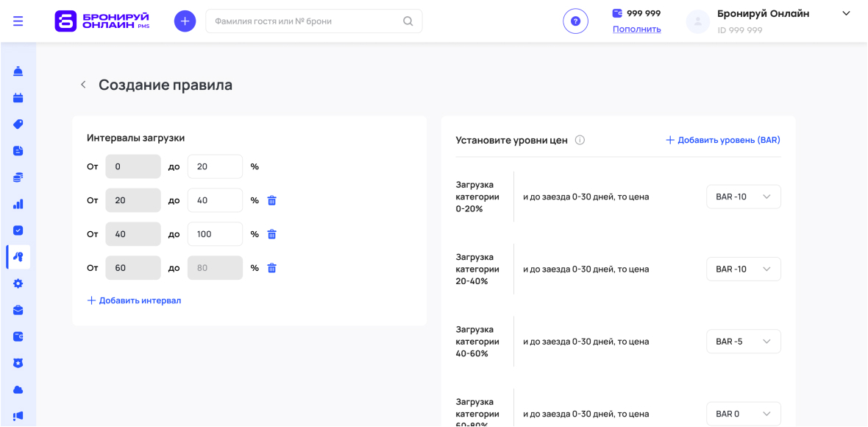The image size is (868, 427).
Task: Click Добавить интервал
Action: [x=134, y=300]
